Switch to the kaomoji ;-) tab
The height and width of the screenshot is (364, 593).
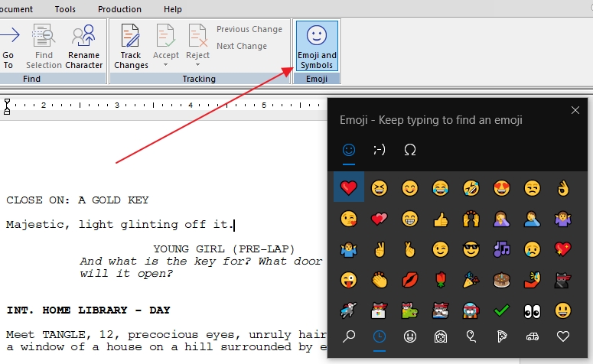[x=380, y=150]
